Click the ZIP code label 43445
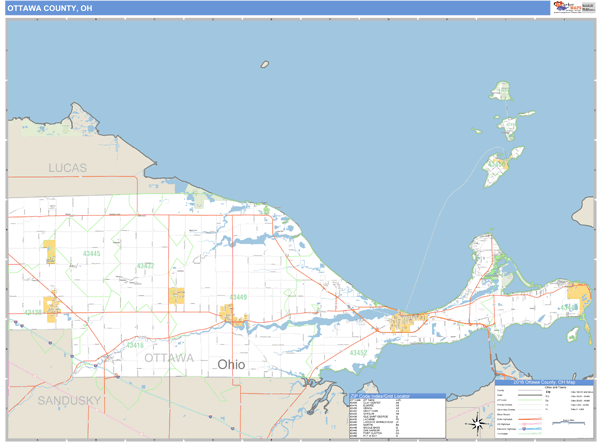 click(91, 254)
